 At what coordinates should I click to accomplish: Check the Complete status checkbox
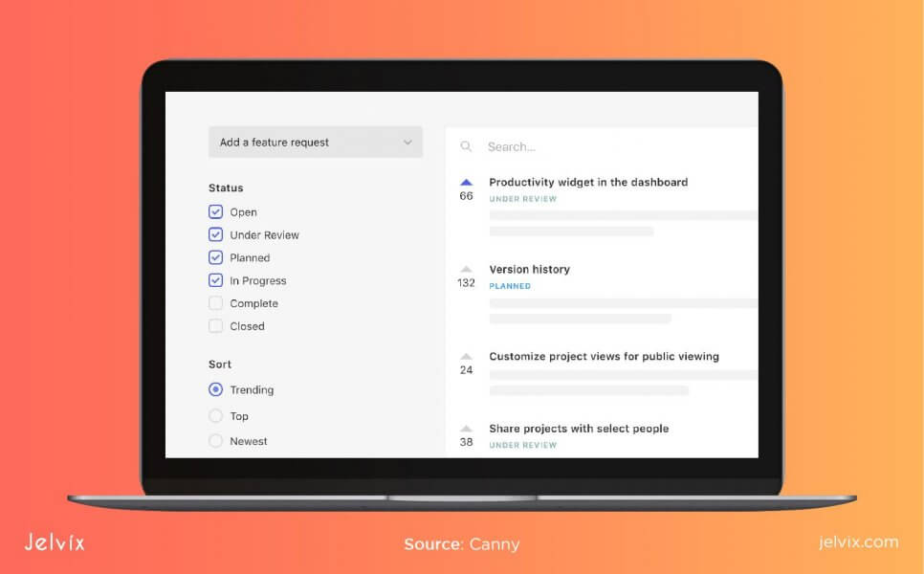point(215,303)
